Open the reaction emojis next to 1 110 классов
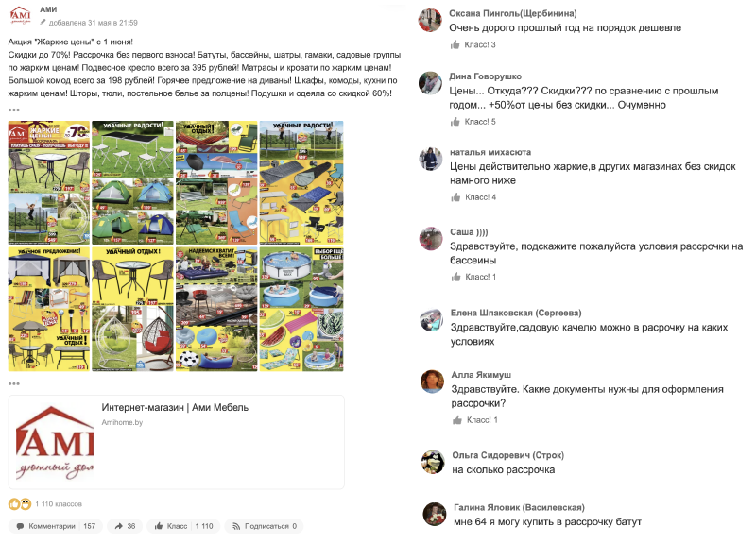 [x=20, y=504]
